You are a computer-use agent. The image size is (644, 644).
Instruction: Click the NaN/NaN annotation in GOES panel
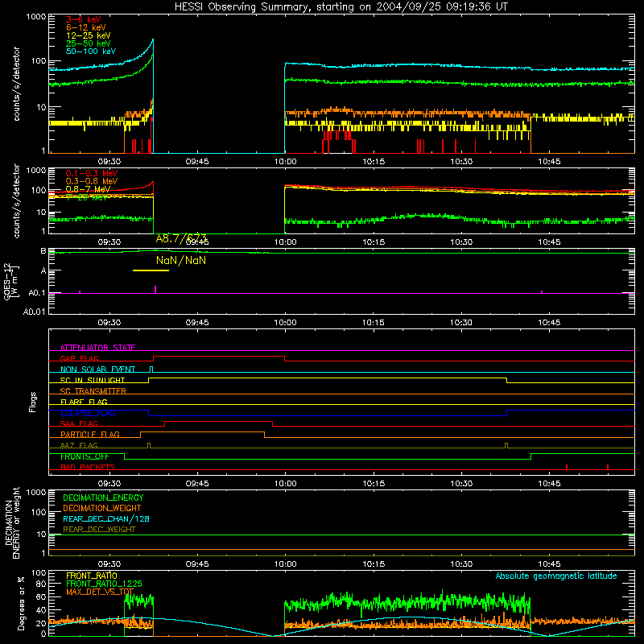[181, 260]
